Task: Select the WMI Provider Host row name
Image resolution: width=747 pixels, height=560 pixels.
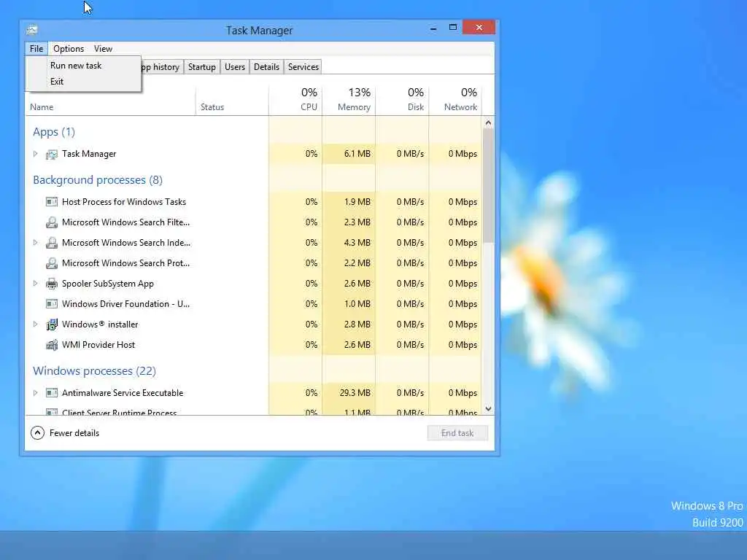Action: (x=98, y=345)
